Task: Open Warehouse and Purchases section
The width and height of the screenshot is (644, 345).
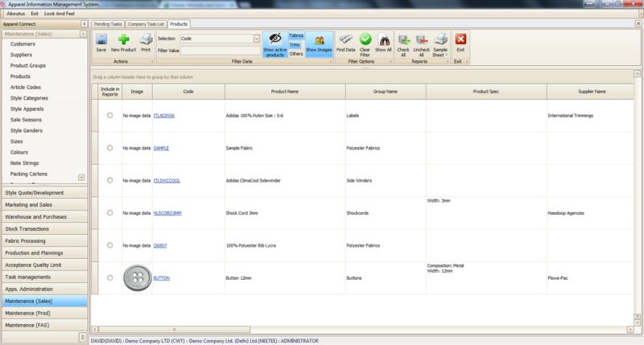Action: 44,216
